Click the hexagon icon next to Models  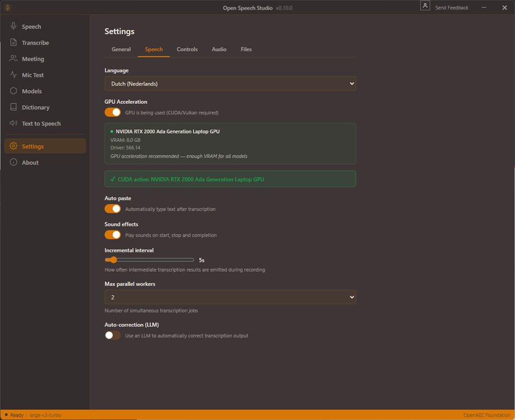tap(13, 91)
